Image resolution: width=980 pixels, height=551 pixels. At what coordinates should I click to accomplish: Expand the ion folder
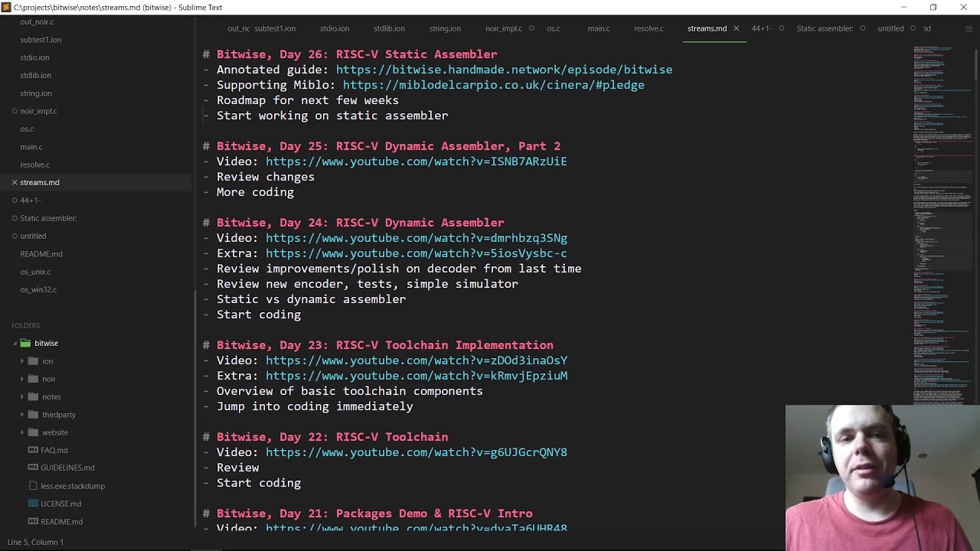[x=22, y=361]
